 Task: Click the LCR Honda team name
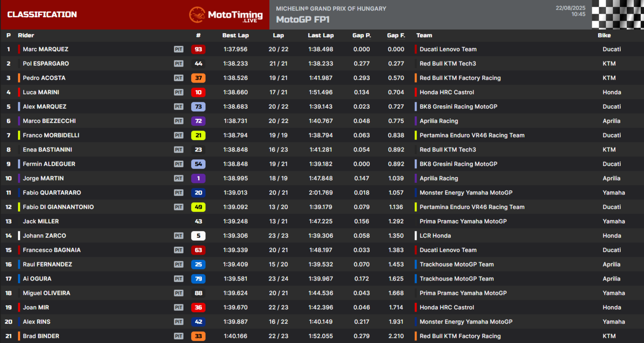coord(435,236)
